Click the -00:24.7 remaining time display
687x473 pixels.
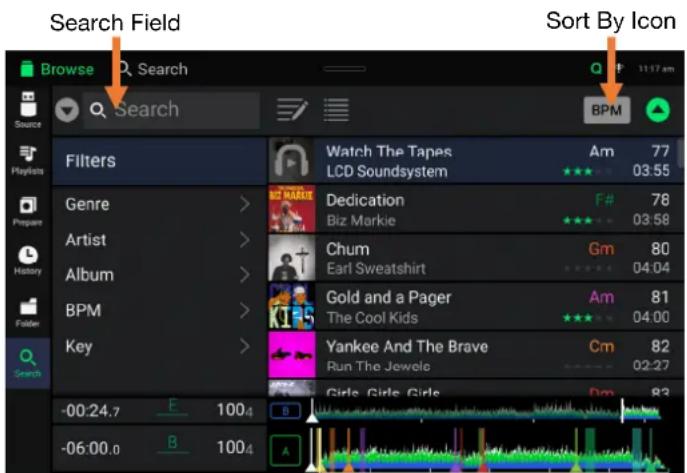[x=90, y=411]
